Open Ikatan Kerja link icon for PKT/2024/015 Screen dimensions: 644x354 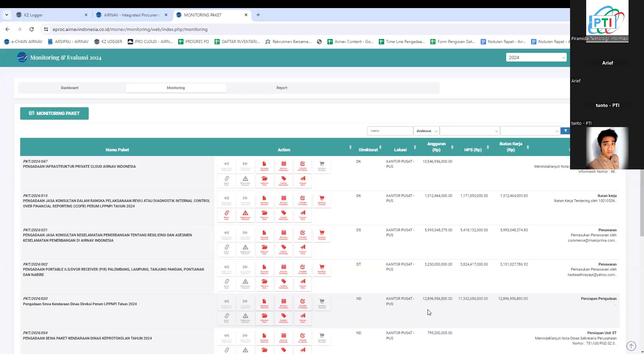pyautogui.click(x=227, y=214)
